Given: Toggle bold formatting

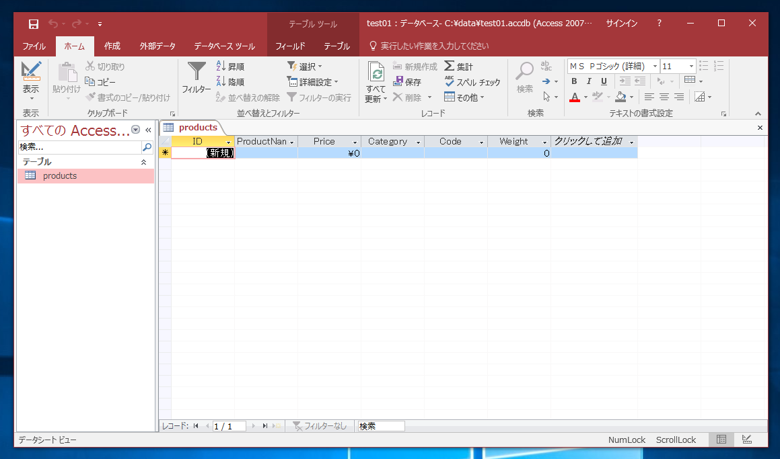Looking at the screenshot, I should 574,81.
